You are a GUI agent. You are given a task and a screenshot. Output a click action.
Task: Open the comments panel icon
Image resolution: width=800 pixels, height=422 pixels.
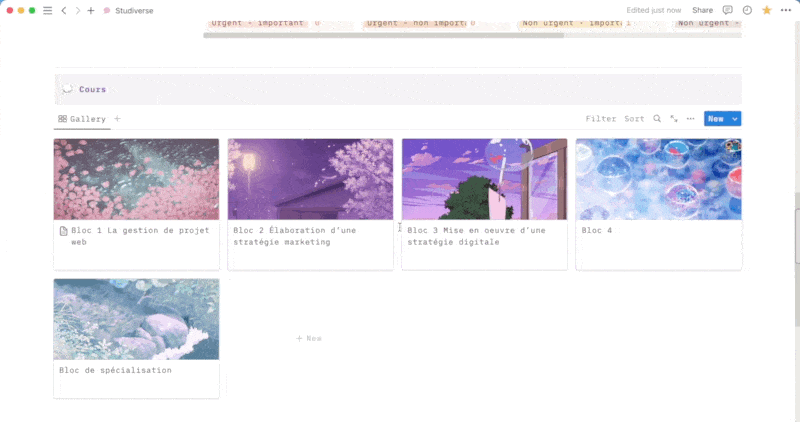pos(728,10)
